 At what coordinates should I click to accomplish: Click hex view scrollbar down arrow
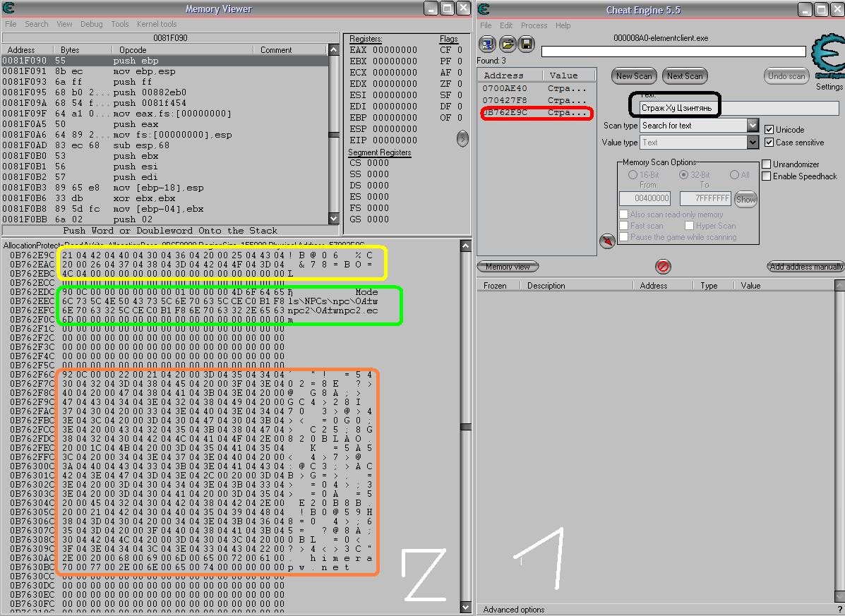(x=466, y=608)
